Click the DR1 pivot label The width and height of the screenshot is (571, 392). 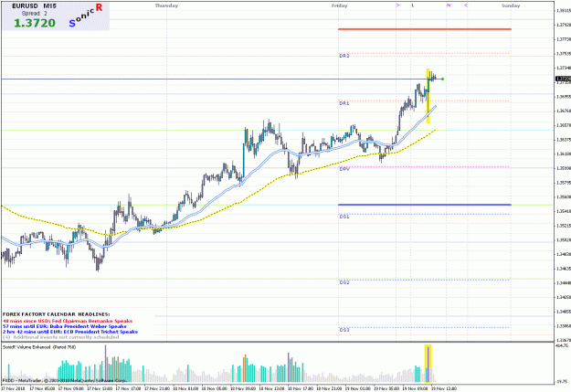tap(344, 103)
